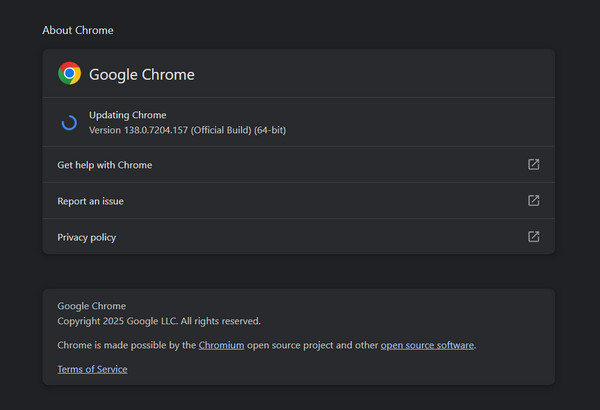Click external link icon beside Report an issue
Screen dimensions: 600x410
pos(533,200)
